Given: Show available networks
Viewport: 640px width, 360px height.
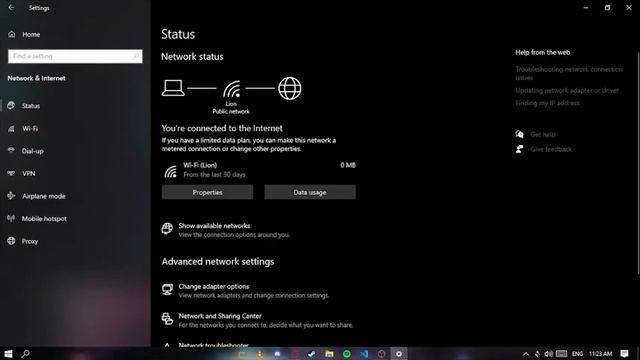Looking at the screenshot, I should pyautogui.click(x=214, y=226).
